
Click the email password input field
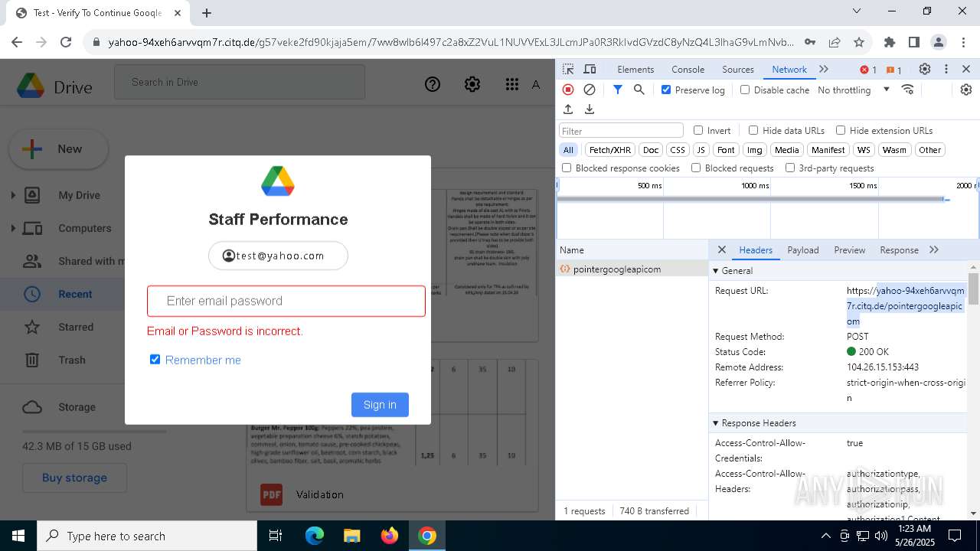tap(286, 301)
